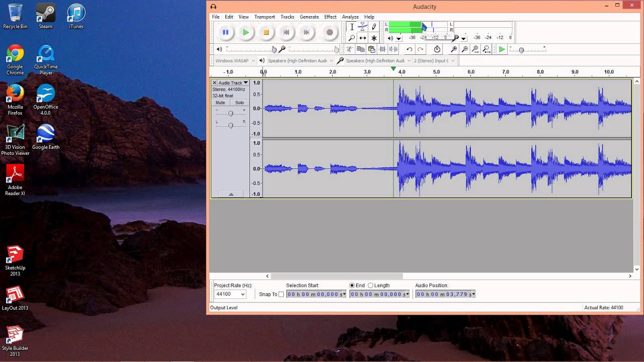The height and width of the screenshot is (362, 644).
Task: Select the Zoom (magnifier) tool
Action: [352, 38]
